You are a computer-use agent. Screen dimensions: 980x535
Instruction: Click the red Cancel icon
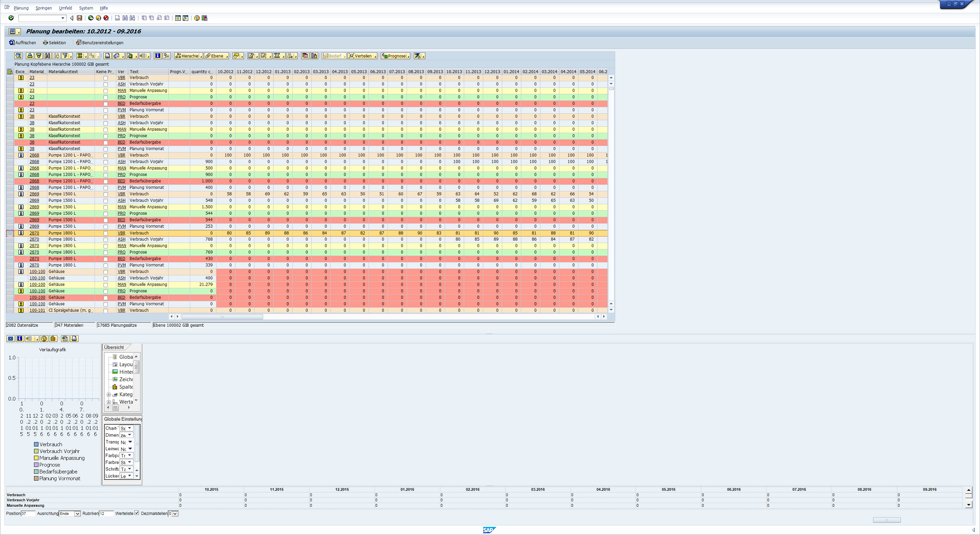click(x=106, y=18)
